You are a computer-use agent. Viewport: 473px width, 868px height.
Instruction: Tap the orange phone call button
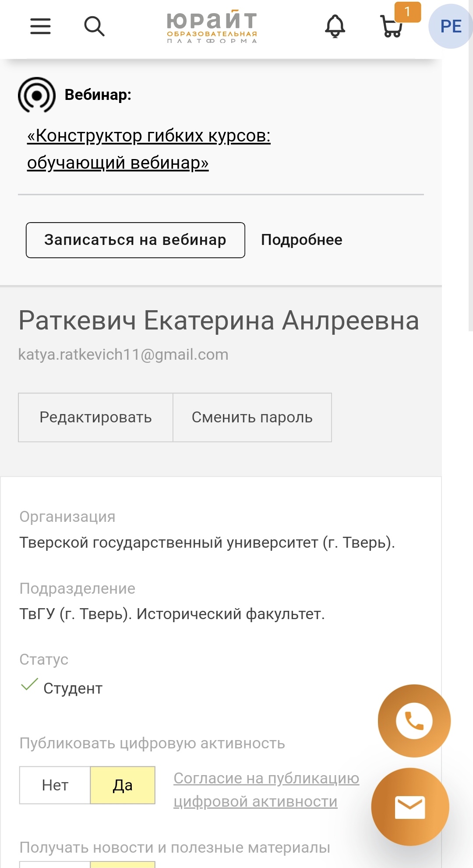pos(414,721)
